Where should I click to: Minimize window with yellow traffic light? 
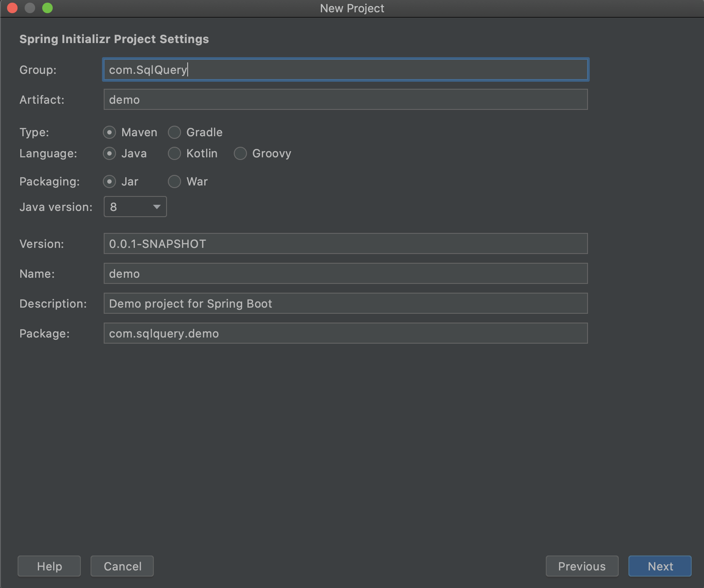tap(29, 8)
